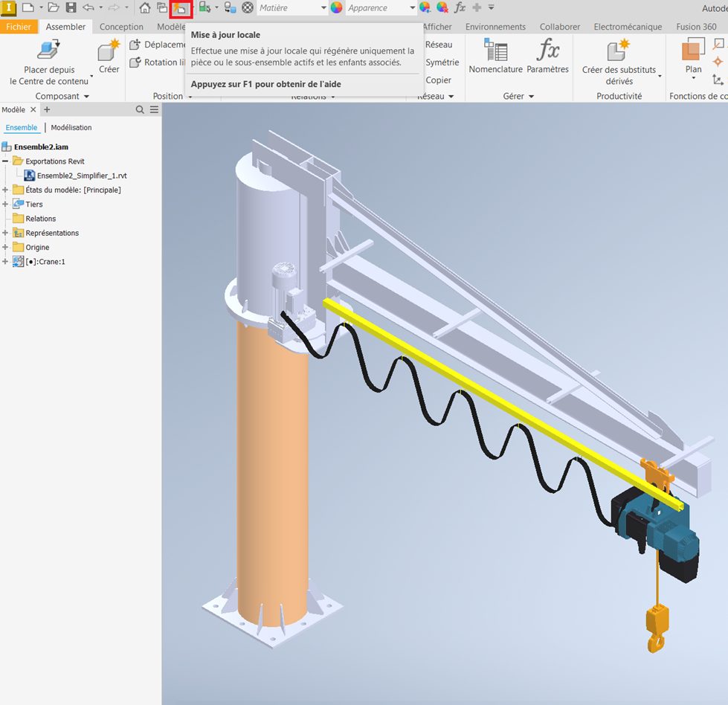The height and width of the screenshot is (705, 728).
Task: Collapse the Exportations Revit folder
Action: 5,161
